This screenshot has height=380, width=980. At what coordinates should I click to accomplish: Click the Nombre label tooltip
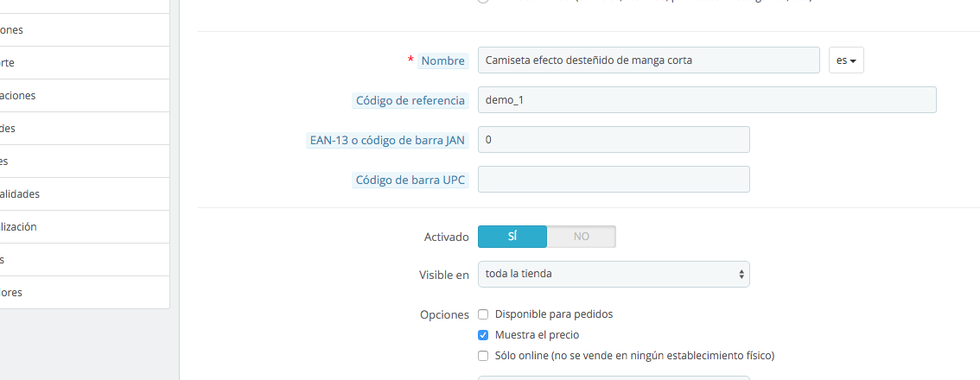pyautogui.click(x=443, y=60)
